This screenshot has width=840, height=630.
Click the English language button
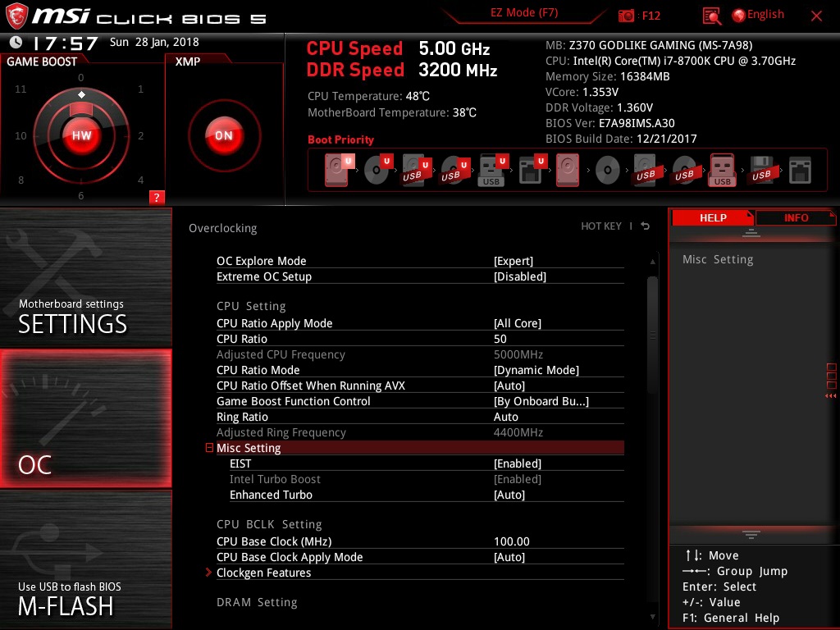[765, 15]
